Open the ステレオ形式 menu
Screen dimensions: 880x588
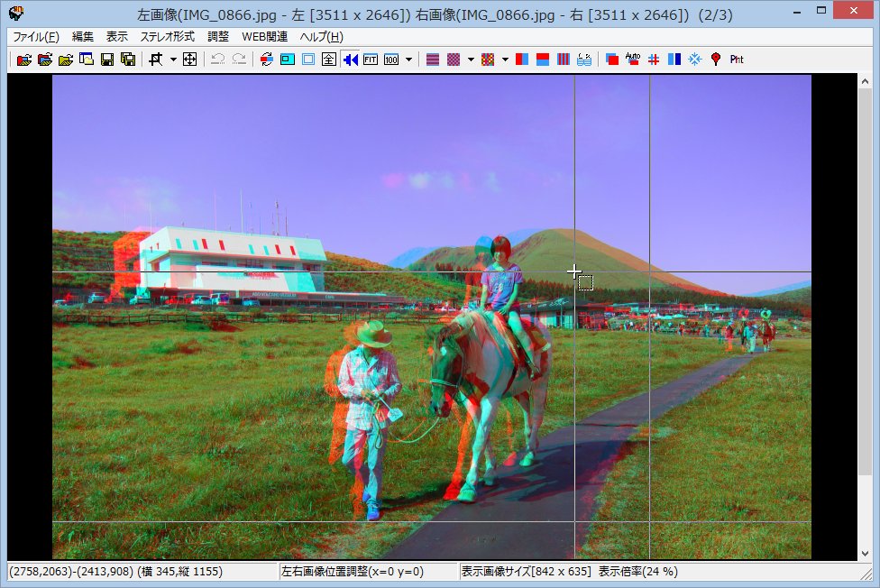coord(167,37)
